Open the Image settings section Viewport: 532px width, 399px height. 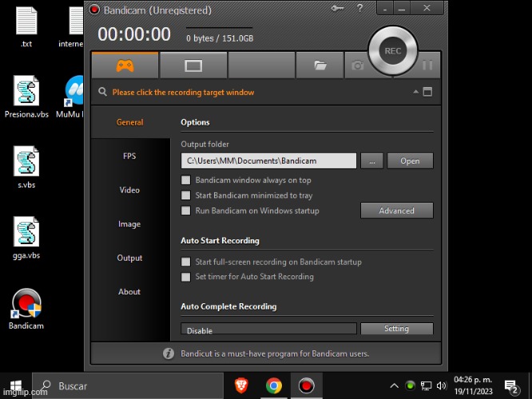pos(129,223)
